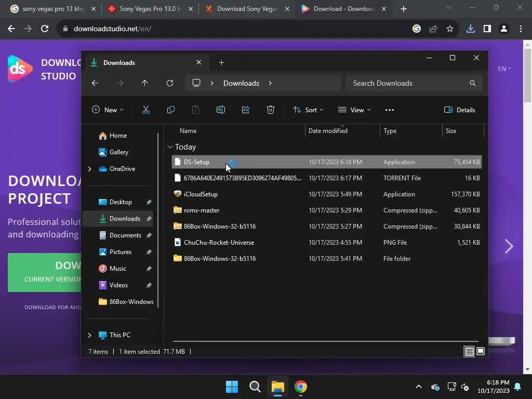Screen dimensions: 532x399
Task: Add a new Explorer tab
Action: click(x=221, y=62)
